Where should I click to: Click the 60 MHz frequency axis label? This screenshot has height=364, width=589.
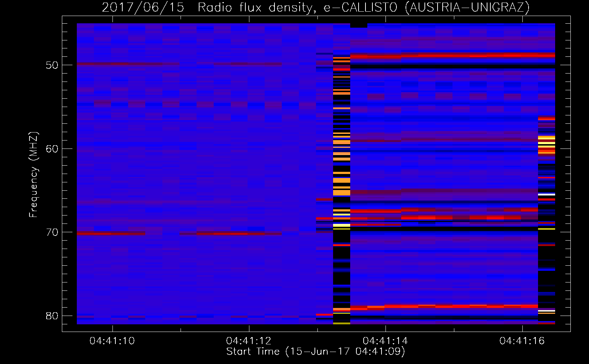pos(52,149)
